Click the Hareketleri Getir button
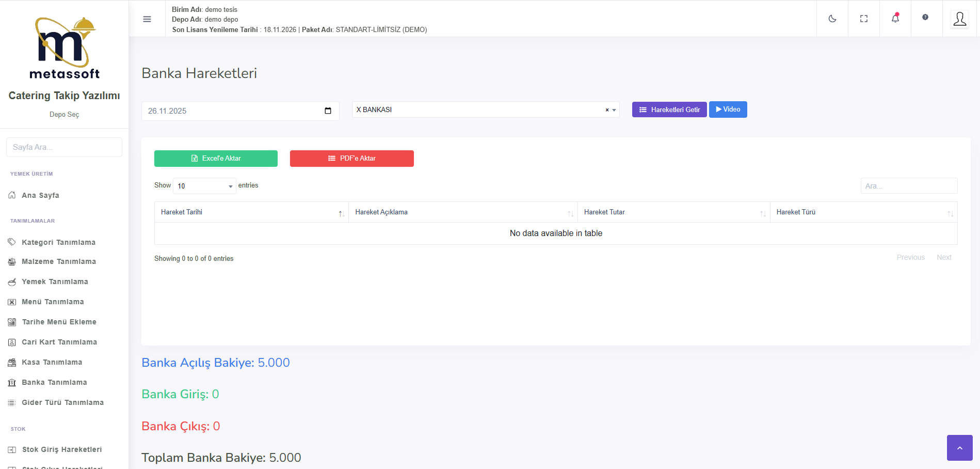The width and height of the screenshot is (980, 469). pyautogui.click(x=669, y=110)
